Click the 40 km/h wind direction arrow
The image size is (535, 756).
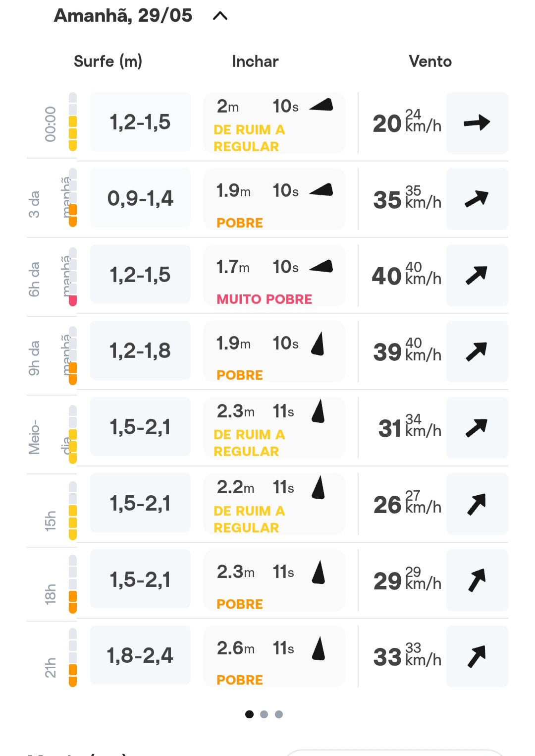tap(477, 275)
